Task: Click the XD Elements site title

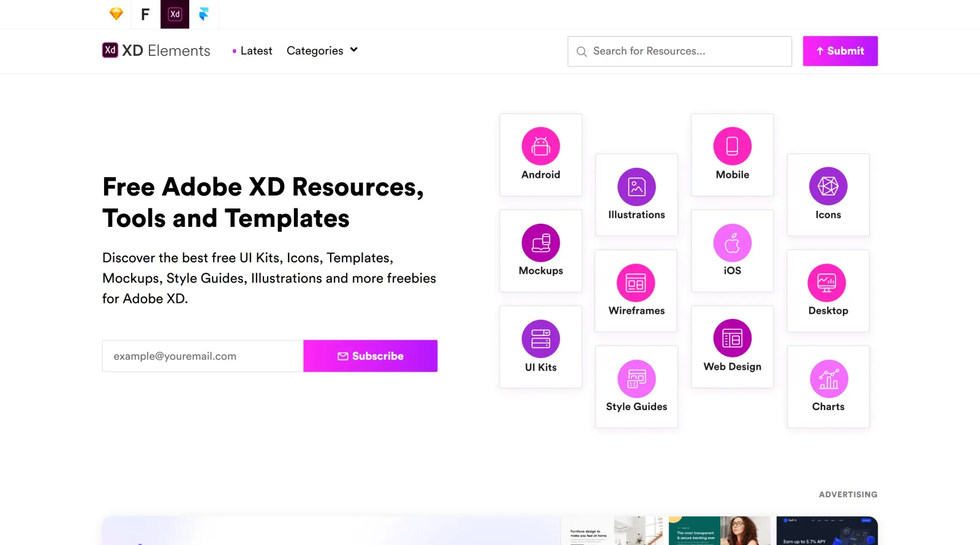Action: (x=166, y=51)
